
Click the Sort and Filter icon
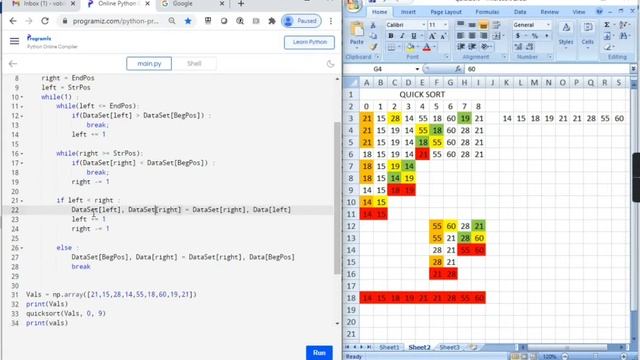(624, 25)
